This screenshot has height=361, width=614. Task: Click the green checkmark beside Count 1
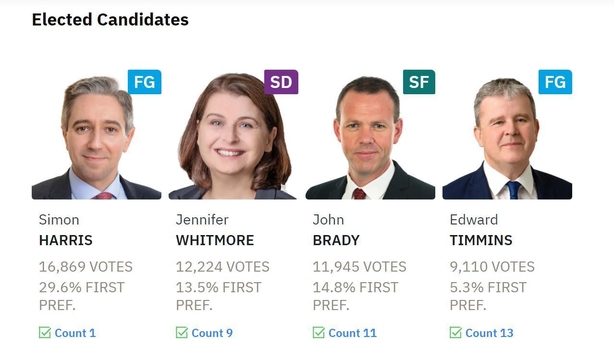pos(45,332)
